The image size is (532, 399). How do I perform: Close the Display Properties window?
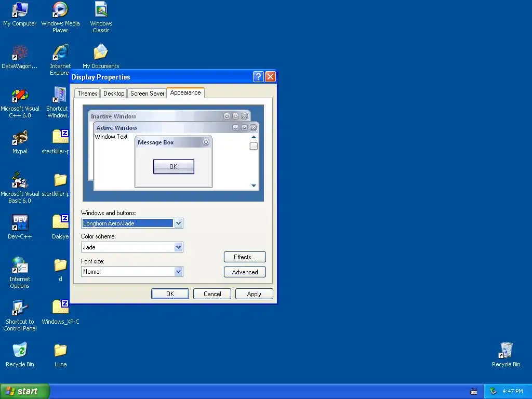pos(270,77)
